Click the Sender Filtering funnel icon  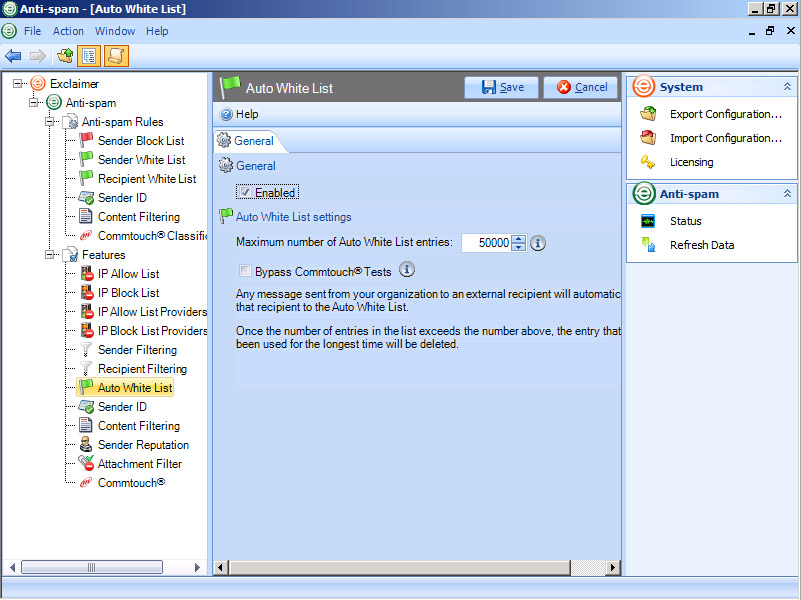86,350
